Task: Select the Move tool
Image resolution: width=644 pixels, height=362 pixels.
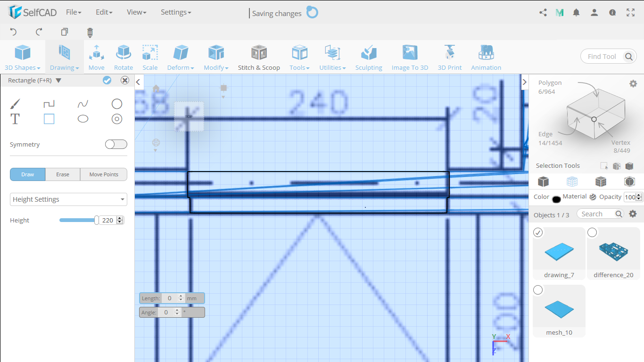Action: coord(96,58)
